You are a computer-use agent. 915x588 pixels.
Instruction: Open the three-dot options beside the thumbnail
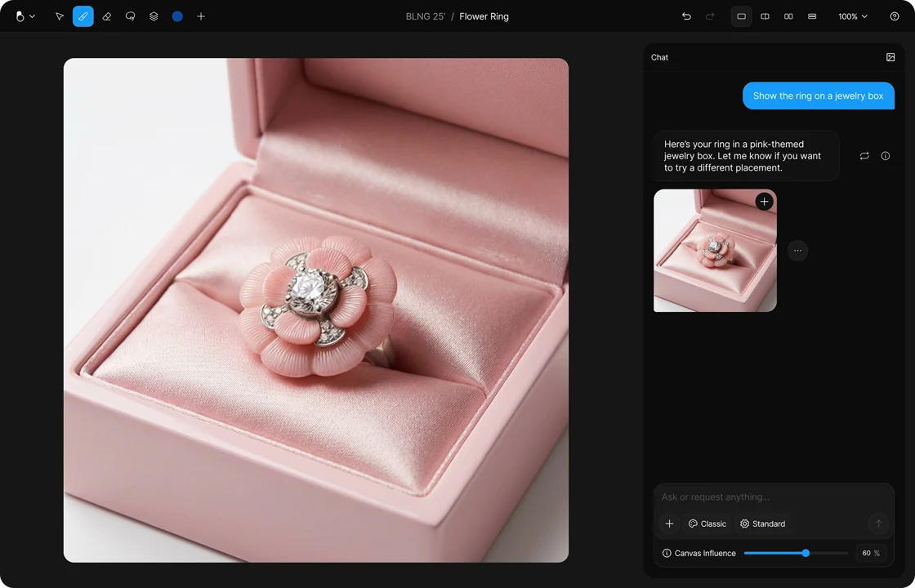(x=797, y=250)
